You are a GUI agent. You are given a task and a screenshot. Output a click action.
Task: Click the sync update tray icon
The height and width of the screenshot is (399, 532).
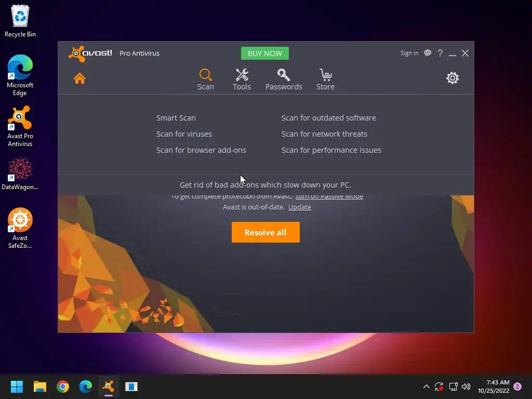point(439,387)
